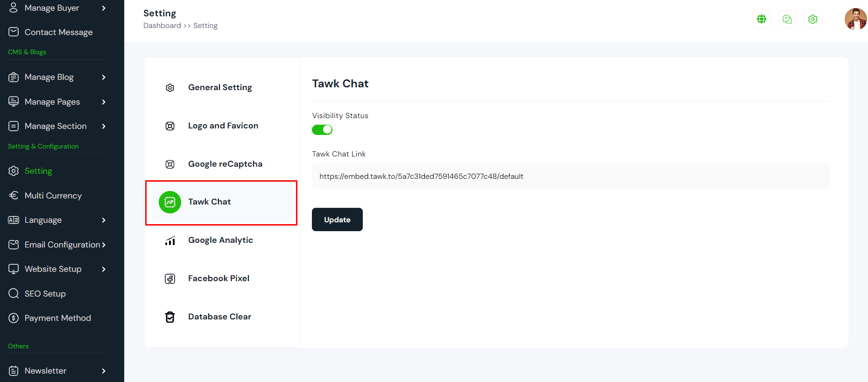Go to Dashboard via breadcrumb link
This screenshot has width=868, height=382.
pos(162,26)
